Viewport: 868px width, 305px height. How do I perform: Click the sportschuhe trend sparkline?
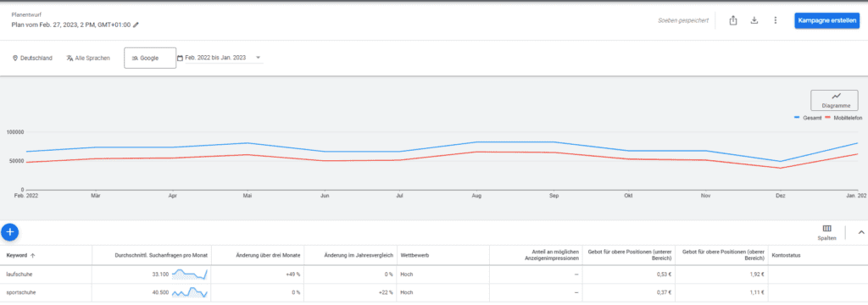click(189, 292)
